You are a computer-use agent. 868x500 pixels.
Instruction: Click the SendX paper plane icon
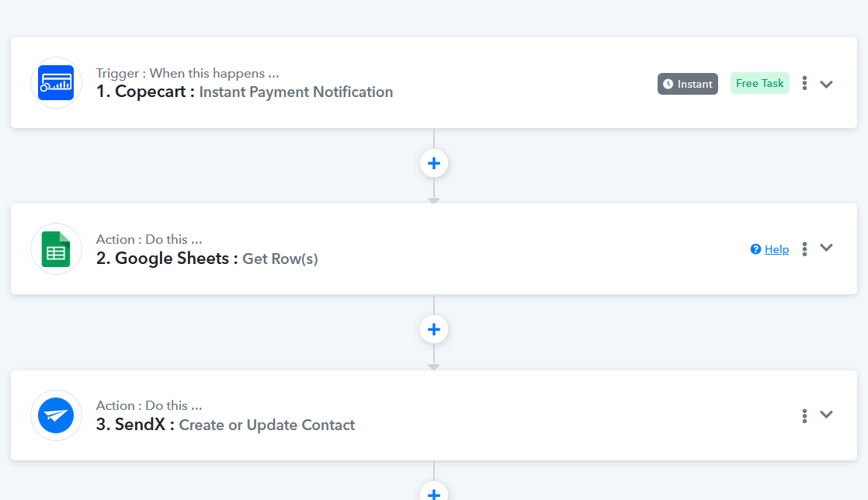[56, 415]
